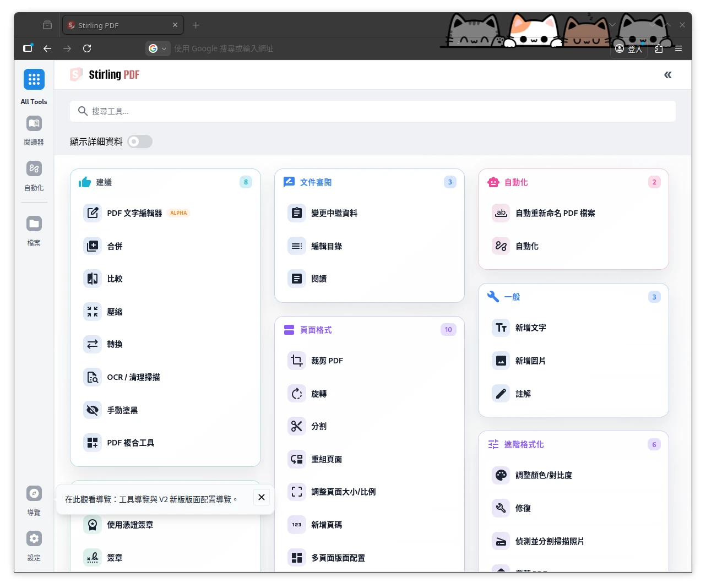Open the 手動塗黑 redact icon

point(93,410)
